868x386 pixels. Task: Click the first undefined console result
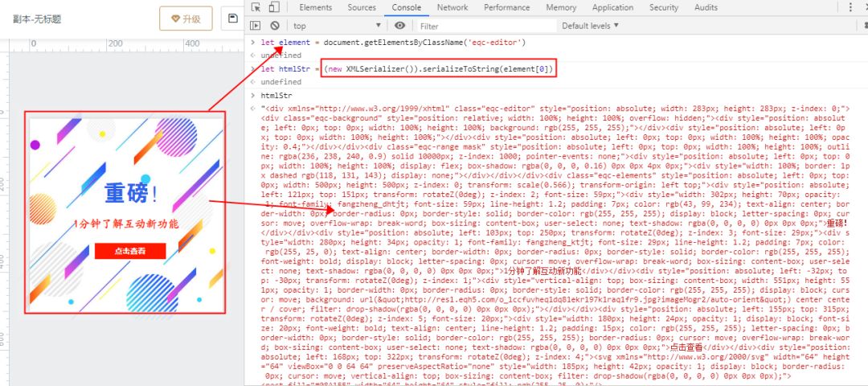(280, 55)
